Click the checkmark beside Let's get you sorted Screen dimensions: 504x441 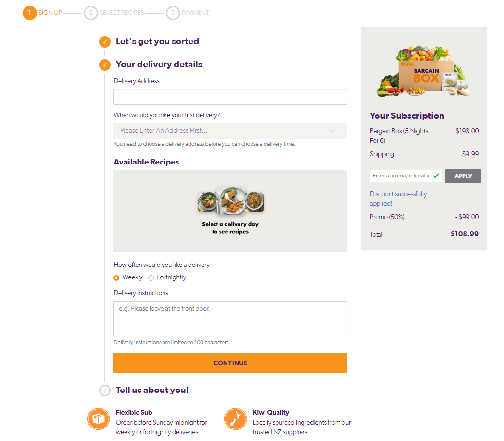click(x=105, y=42)
